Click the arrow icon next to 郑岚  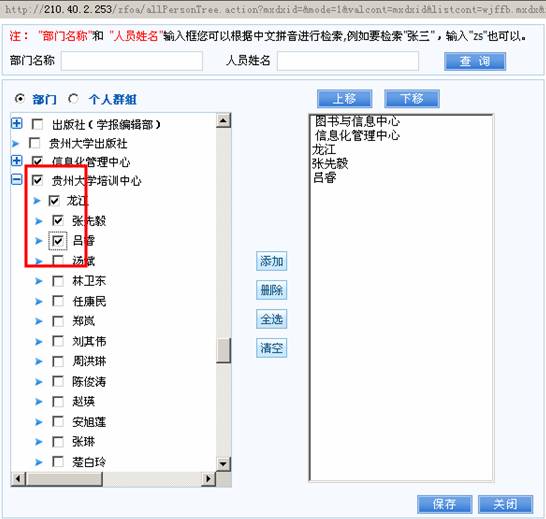click(x=39, y=321)
